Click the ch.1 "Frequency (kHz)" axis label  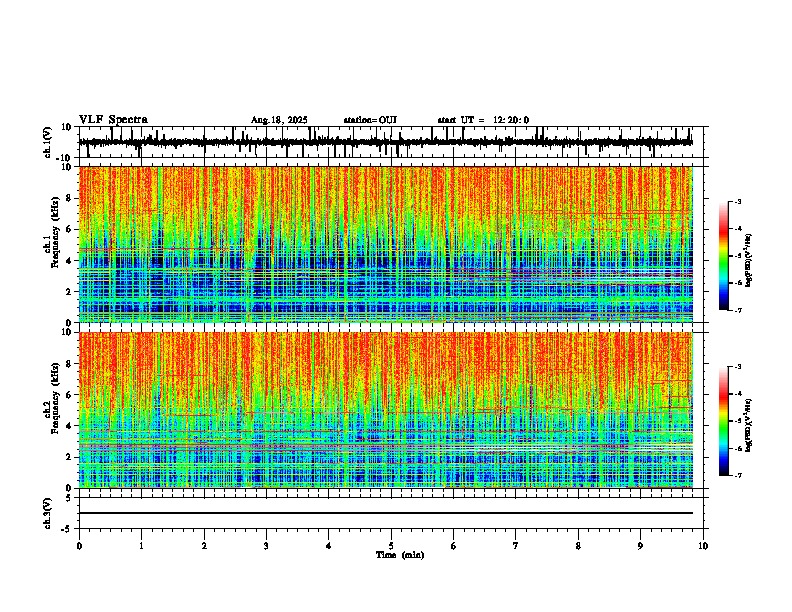(55, 234)
